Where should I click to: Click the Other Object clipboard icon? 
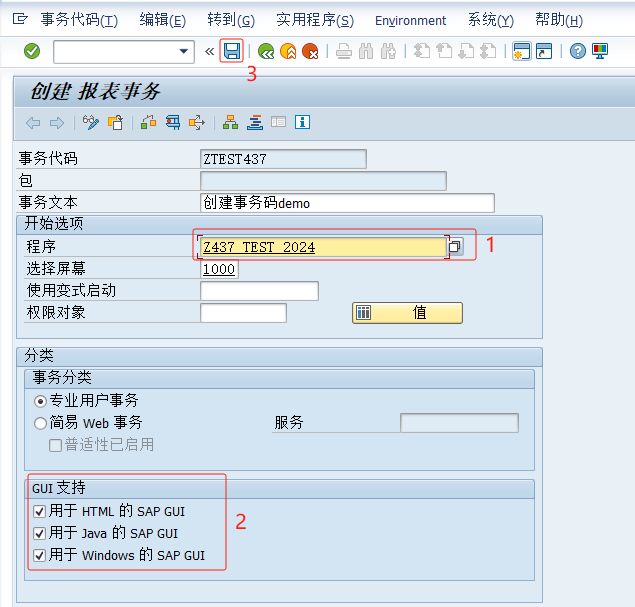point(115,122)
